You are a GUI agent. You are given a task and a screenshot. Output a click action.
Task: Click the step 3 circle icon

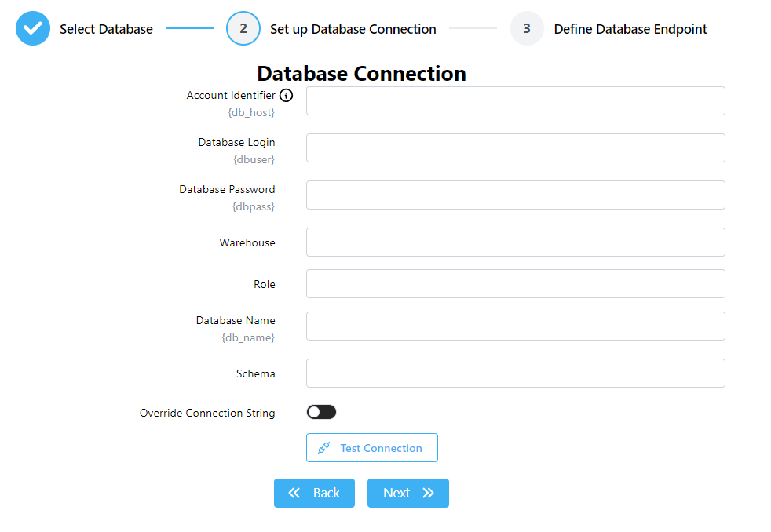[527, 29]
